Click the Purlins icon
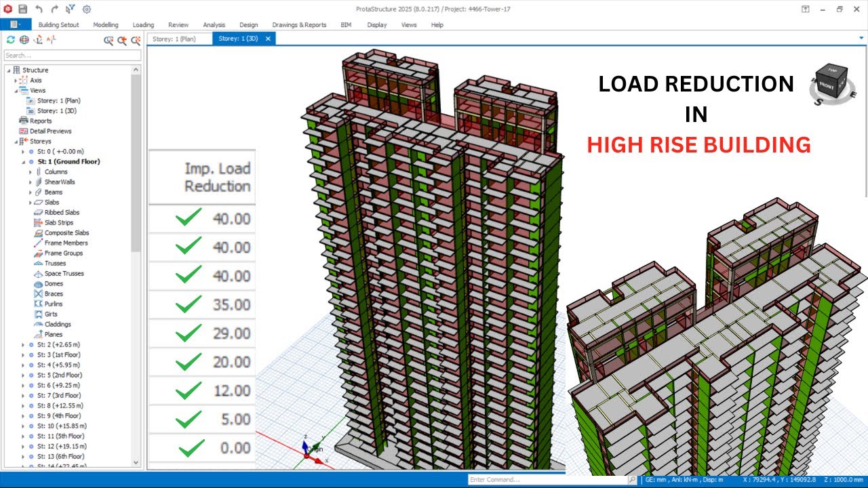Viewport: 868px width, 488px height. [x=39, y=304]
